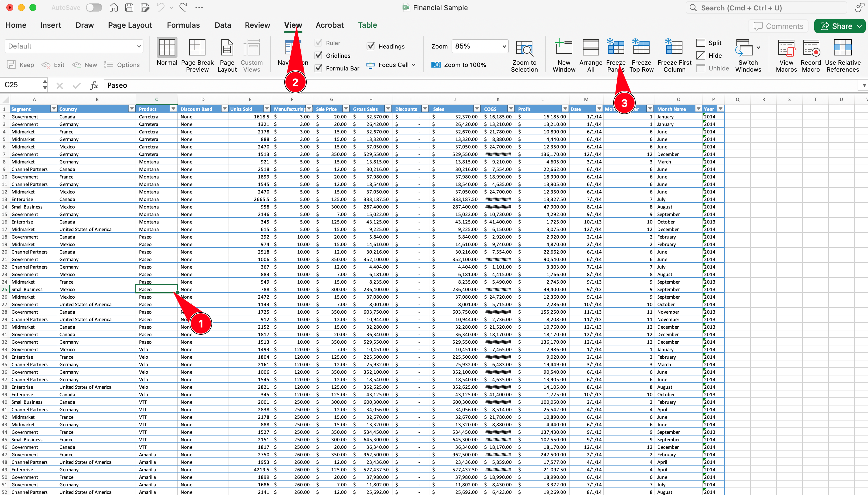
Task: Open the Formulas tab
Action: point(183,25)
